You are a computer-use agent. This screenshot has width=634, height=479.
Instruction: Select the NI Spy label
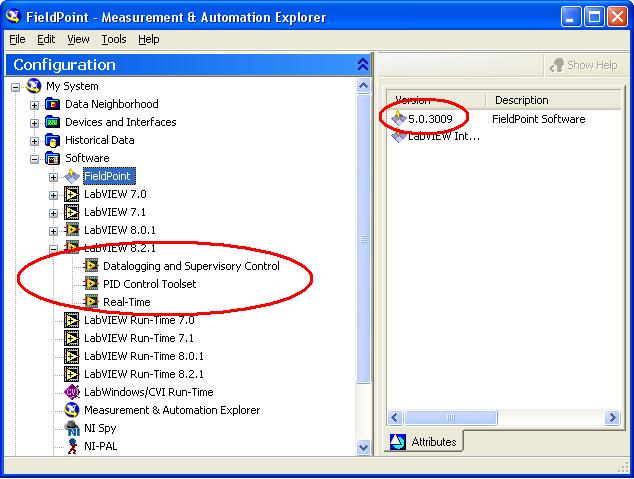(x=100, y=428)
